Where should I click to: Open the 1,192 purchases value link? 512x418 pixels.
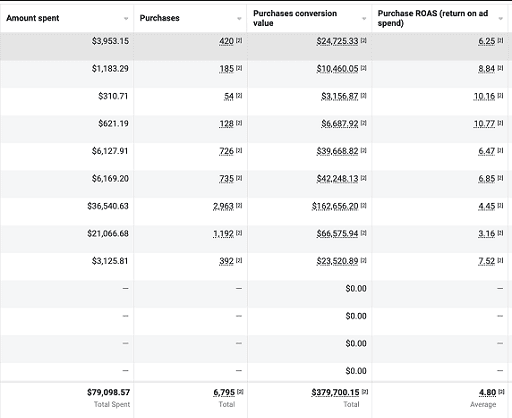tap(223, 234)
